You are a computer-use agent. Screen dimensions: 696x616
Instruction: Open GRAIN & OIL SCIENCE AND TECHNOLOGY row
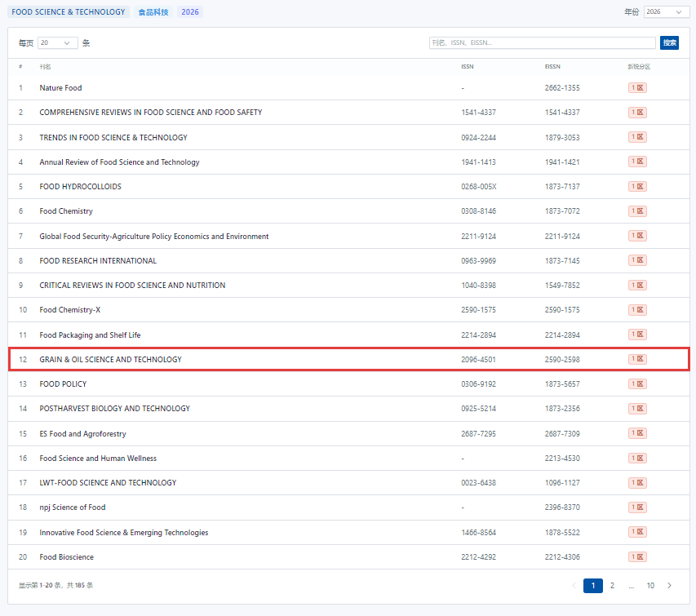coord(110,359)
